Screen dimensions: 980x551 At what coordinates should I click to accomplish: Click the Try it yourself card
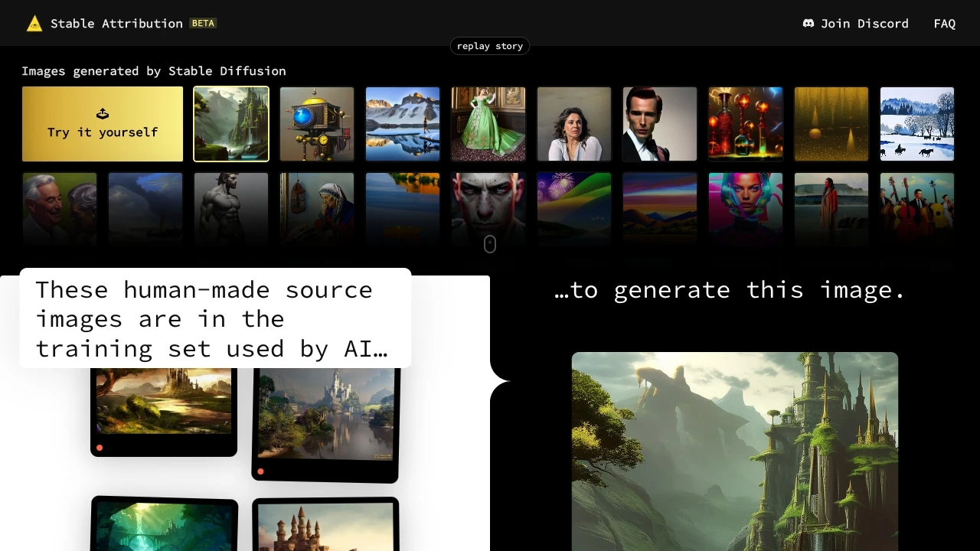(x=102, y=123)
